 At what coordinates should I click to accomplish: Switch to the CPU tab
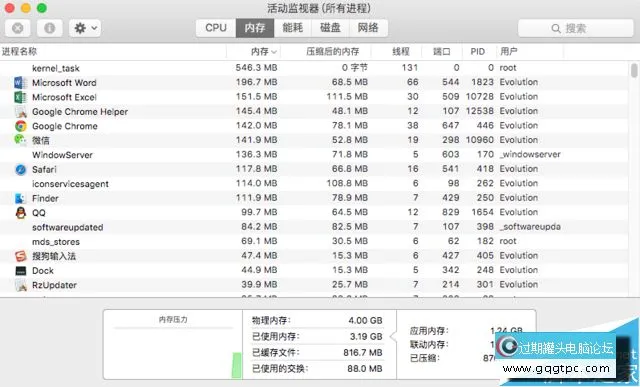point(216,28)
